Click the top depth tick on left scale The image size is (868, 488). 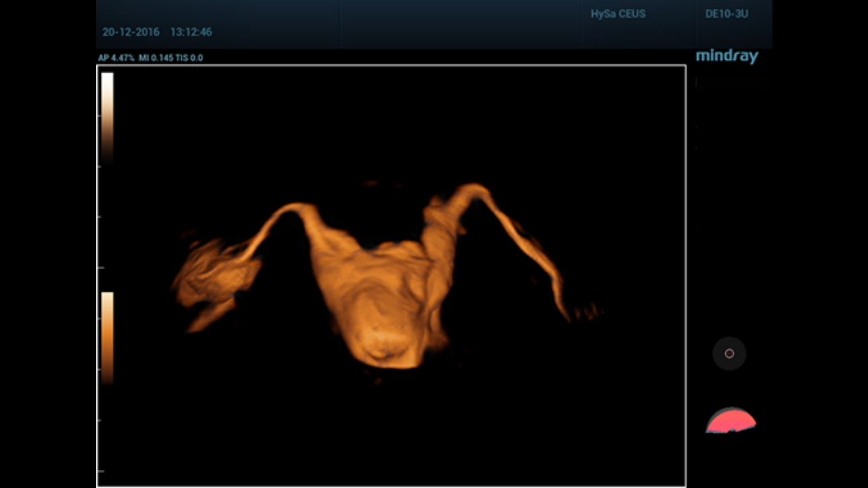100,116
